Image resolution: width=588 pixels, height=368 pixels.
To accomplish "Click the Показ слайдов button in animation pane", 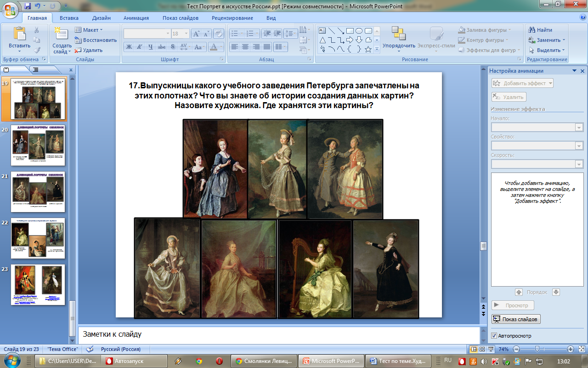I will pyautogui.click(x=516, y=319).
